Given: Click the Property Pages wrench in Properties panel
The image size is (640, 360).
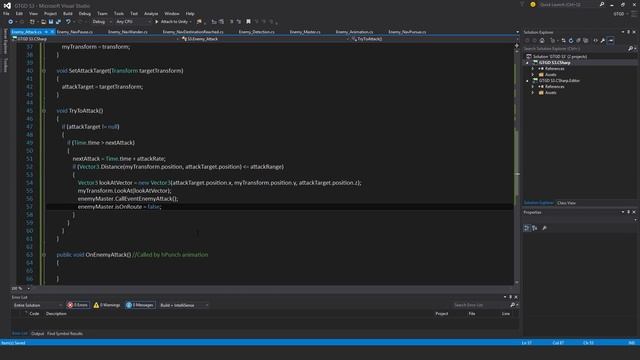Looking at the screenshot, I should click(544, 228).
